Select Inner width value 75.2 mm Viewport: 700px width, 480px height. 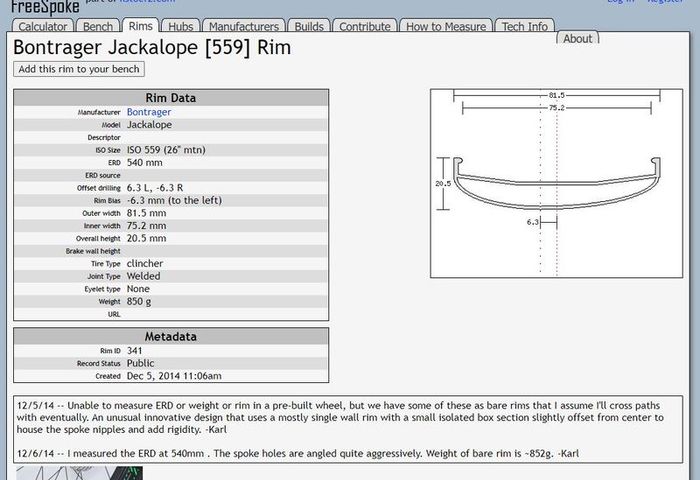click(x=146, y=225)
